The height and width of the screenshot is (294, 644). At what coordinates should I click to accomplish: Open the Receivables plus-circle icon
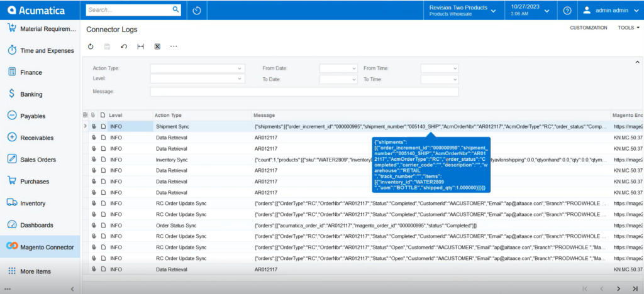point(12,138)
